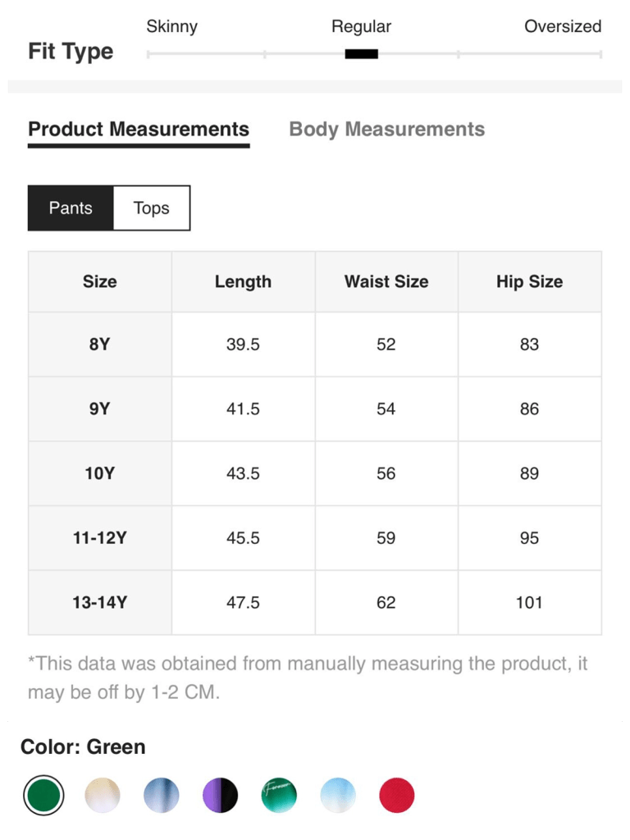
Task: Pick the blue denim color swatch
Action: click(x=161, y=796)
